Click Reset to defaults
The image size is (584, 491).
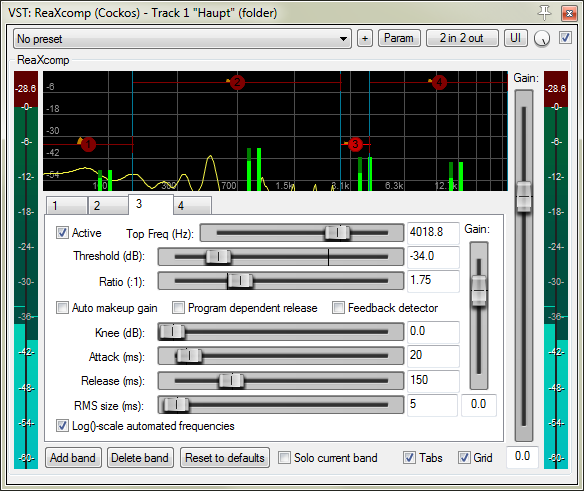click(x=225, y=457)
